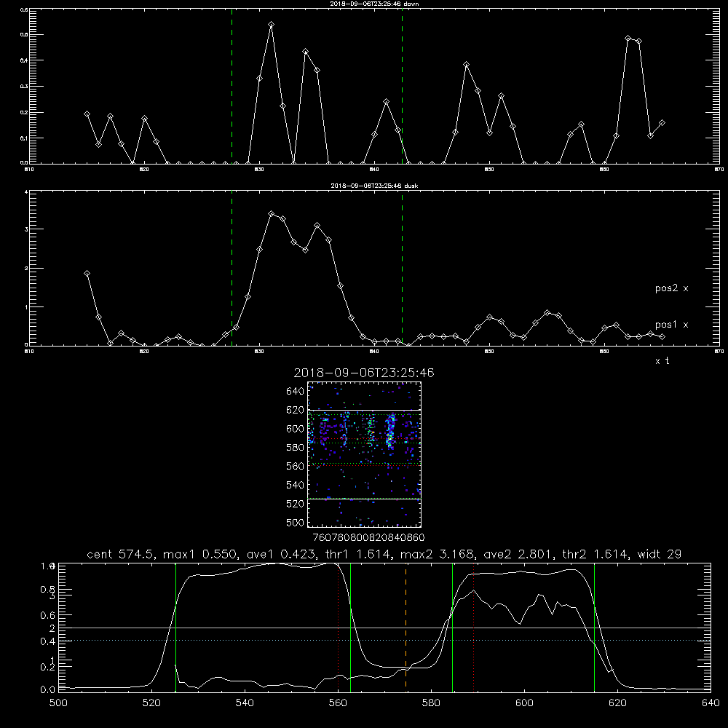Viewport: 728px width, 728px height.
Task: Click the highest diamond peak in the dusk plot
Action: (x=271, y=214)
